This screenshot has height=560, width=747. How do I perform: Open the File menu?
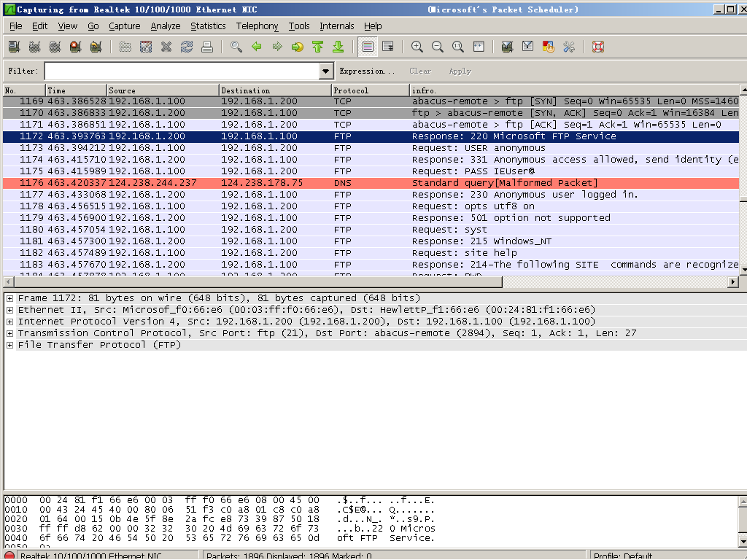point(16,26)
